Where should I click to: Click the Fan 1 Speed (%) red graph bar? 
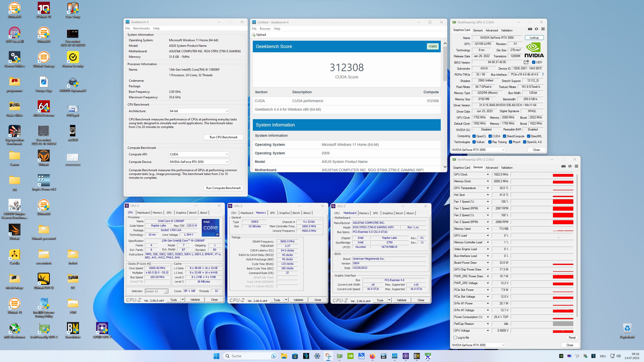(x=563, y=202)
